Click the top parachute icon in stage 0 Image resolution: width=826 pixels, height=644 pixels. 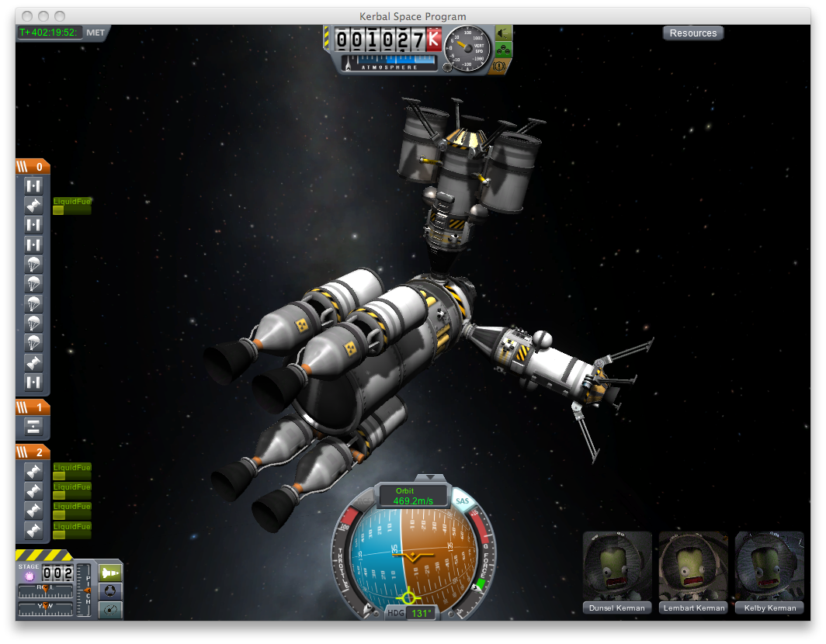(x=33, y=265)
